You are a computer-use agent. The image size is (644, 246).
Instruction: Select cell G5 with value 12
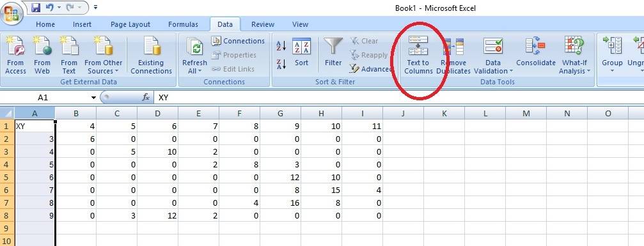point(280,177)
